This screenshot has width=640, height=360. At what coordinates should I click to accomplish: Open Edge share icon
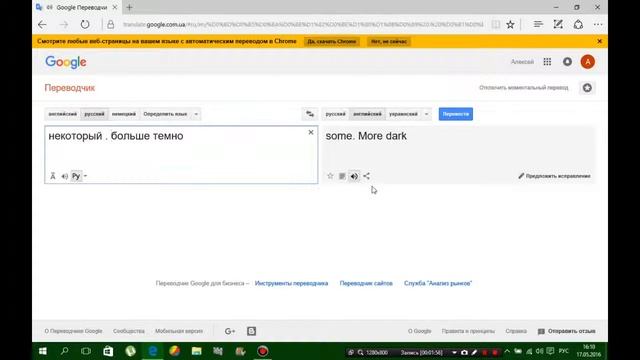click(x=578, y=24)
